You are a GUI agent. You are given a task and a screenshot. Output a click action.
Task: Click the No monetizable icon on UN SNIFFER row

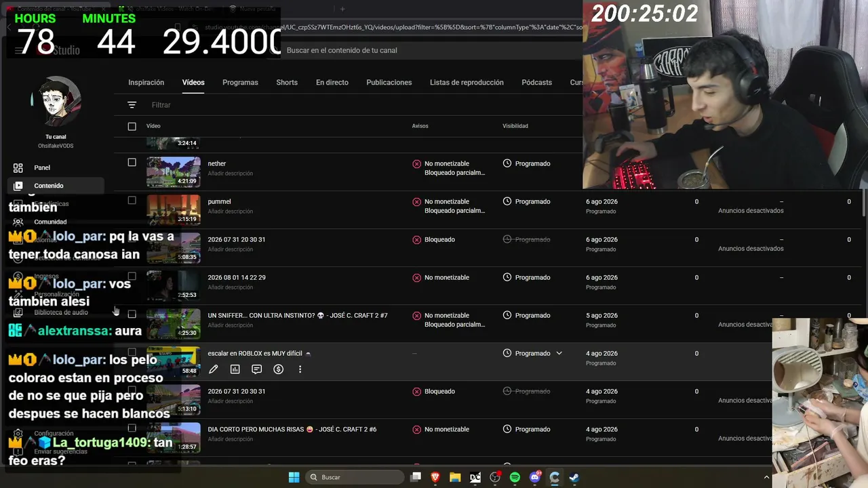click(x=416, y=316)
